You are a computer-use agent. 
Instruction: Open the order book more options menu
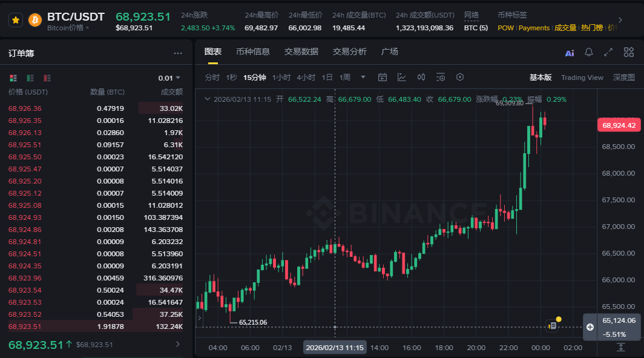[x=178, y=53]
